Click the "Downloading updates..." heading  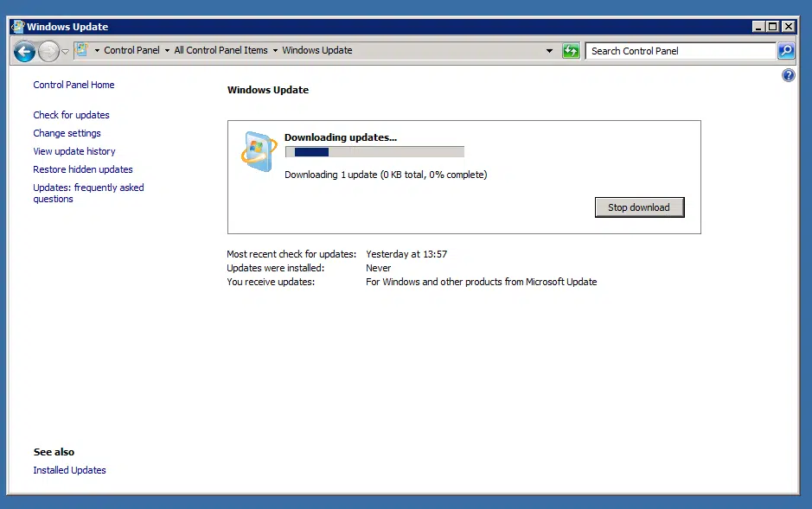[x=341, y=137]
